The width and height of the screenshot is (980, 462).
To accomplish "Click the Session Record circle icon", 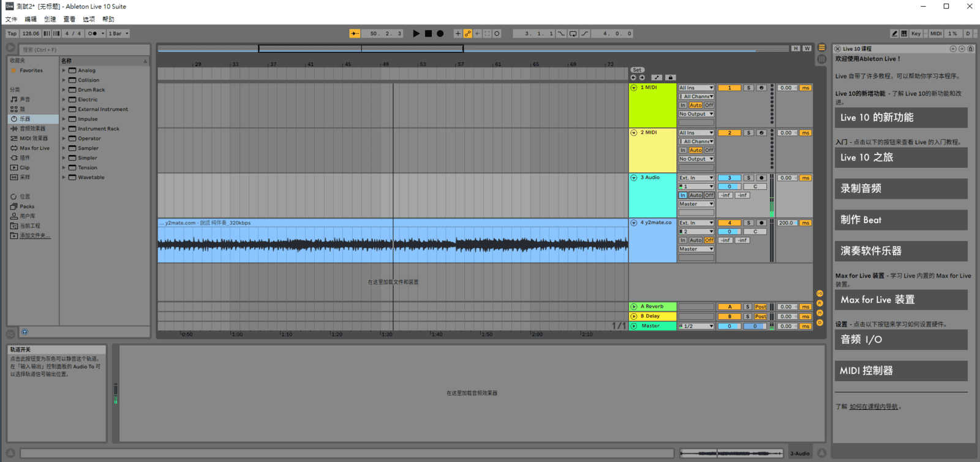I will click(x=497, y=34).
